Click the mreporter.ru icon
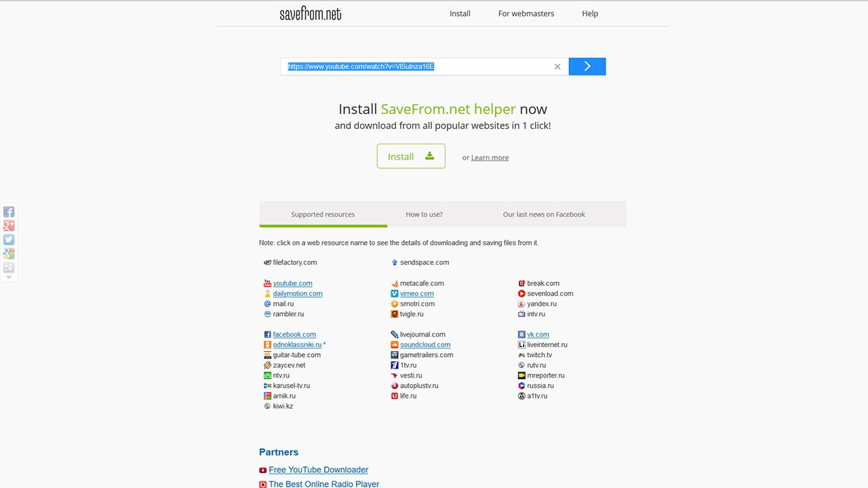The width and height of the screenshot is (868, 488). (x=521, y=375)
